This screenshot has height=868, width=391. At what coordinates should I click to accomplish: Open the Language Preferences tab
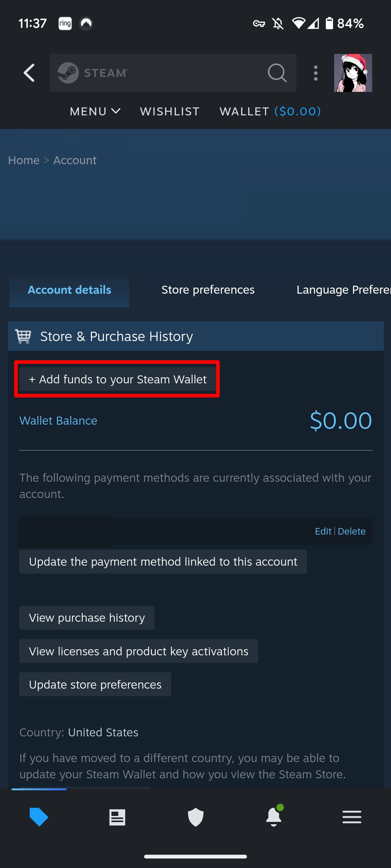(343, 290)
